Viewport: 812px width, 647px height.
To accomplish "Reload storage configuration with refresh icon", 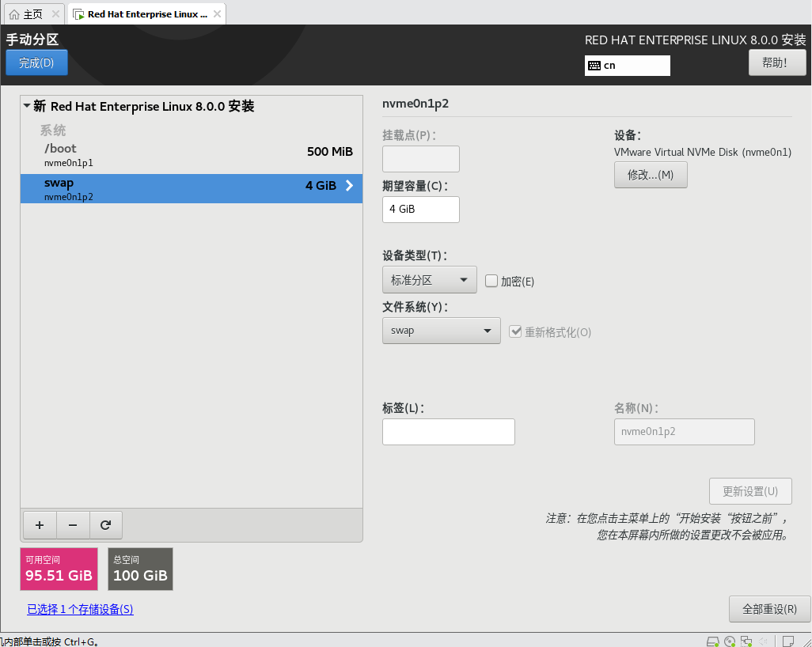I will [105, 525].
